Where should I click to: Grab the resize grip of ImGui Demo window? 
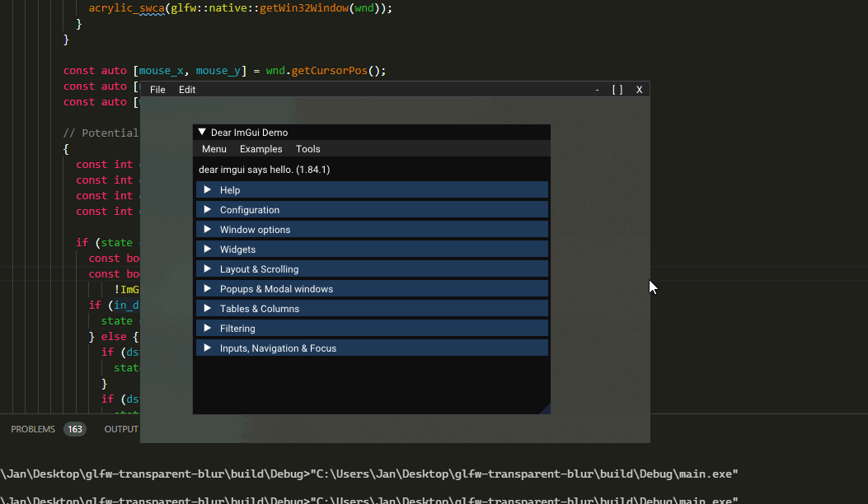[x=545, y=408]
